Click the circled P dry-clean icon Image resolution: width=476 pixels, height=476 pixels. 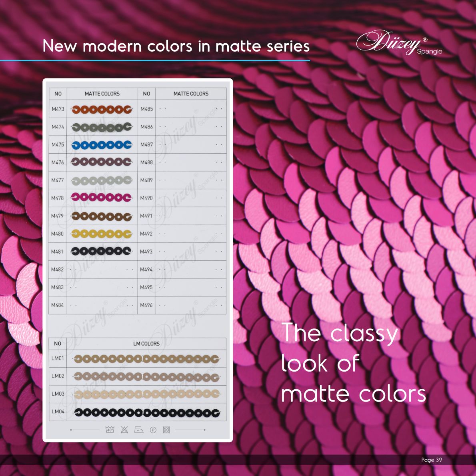153,430
